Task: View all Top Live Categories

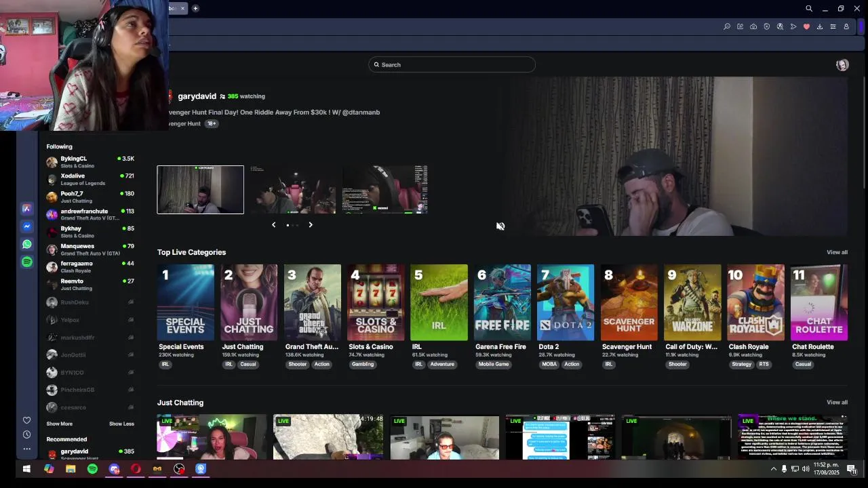Action: [837, 252]
